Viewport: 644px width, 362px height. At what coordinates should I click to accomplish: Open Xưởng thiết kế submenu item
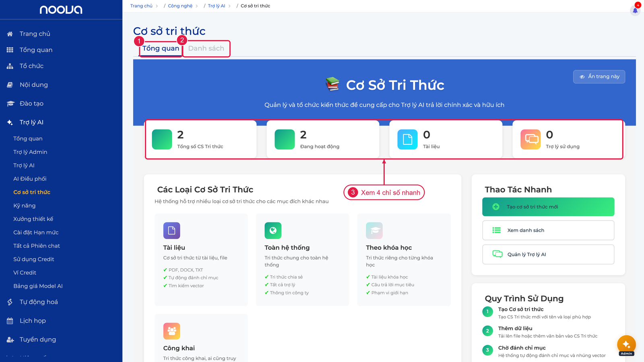(33, 219)
